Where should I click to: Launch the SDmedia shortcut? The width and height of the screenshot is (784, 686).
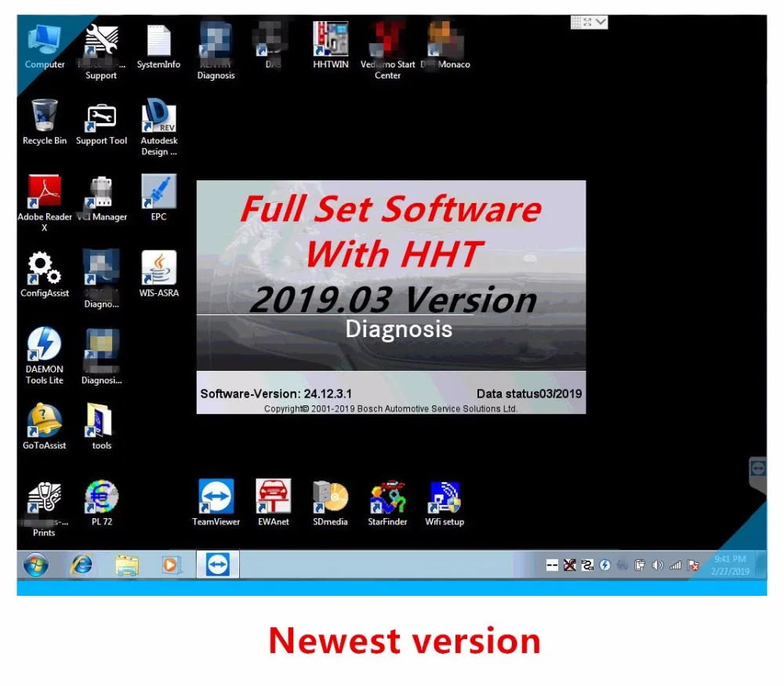[x=331, y=503]
